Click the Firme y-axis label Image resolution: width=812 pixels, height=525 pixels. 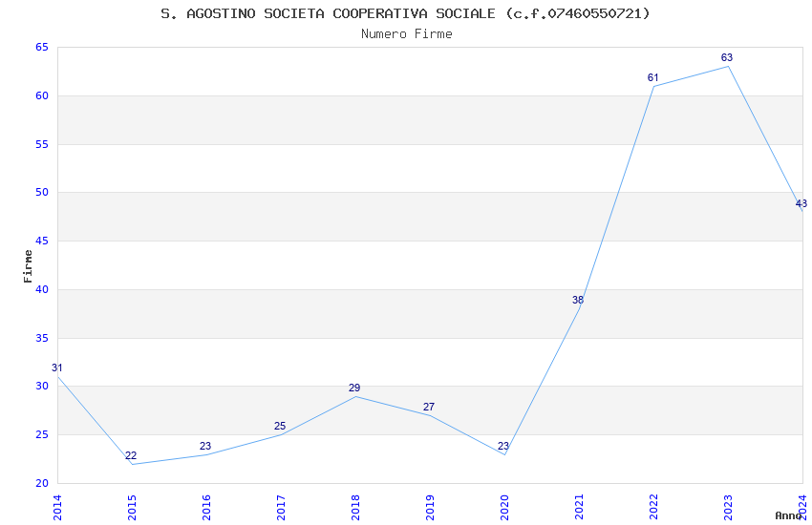click(x=28, y=266)
